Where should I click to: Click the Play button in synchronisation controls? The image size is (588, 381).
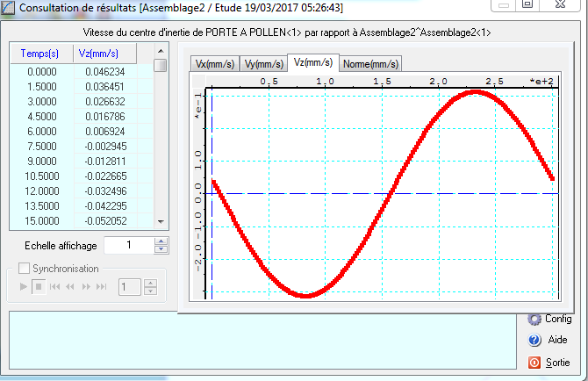click(23, 287)
